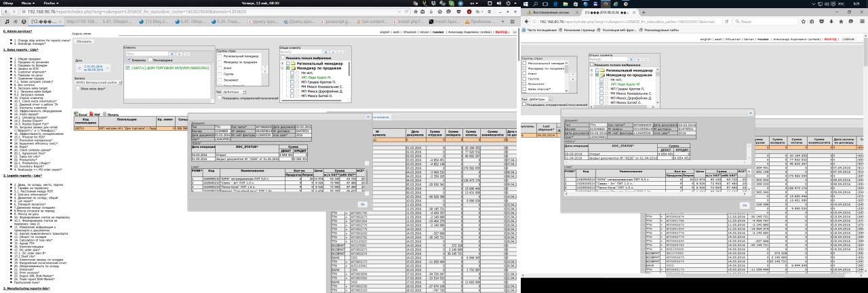Close the document dialog in right window
Screen dimensions: 868x293
point(751,113)
